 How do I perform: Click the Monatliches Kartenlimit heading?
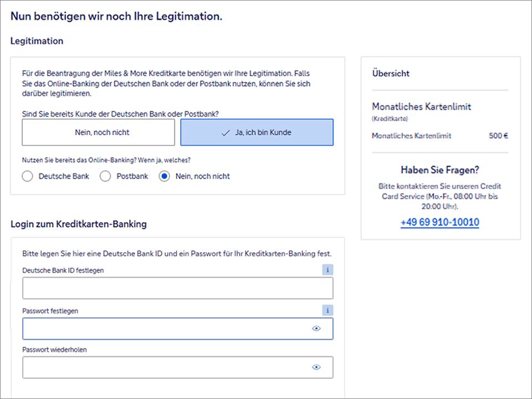point(421,106)
